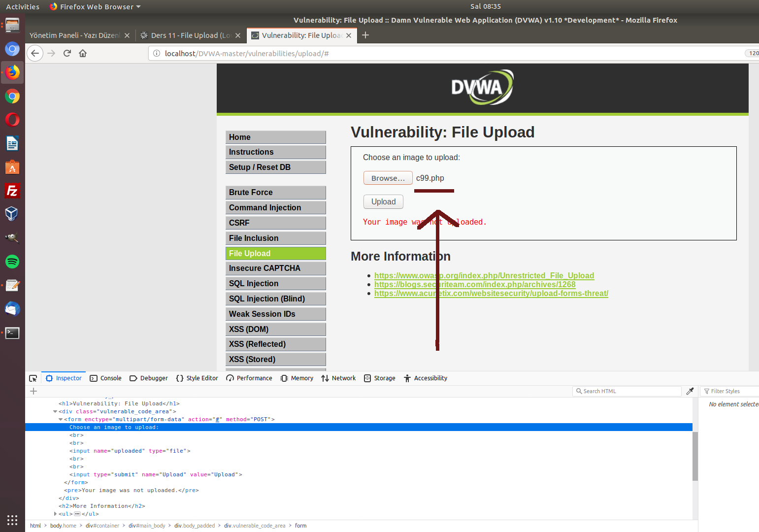Open Thunderbird mail from the dock
The height and width of the screenshot is (532, 759).
click(12, 309)
